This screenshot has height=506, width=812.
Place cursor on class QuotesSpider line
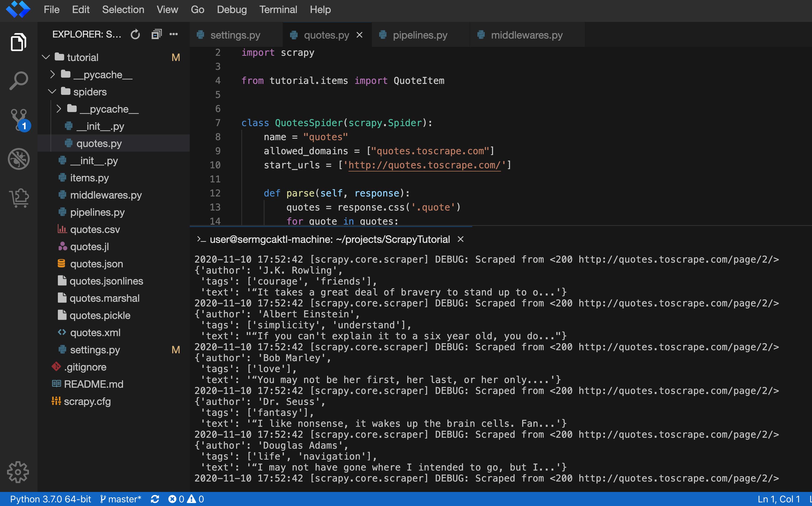point(337,123)
